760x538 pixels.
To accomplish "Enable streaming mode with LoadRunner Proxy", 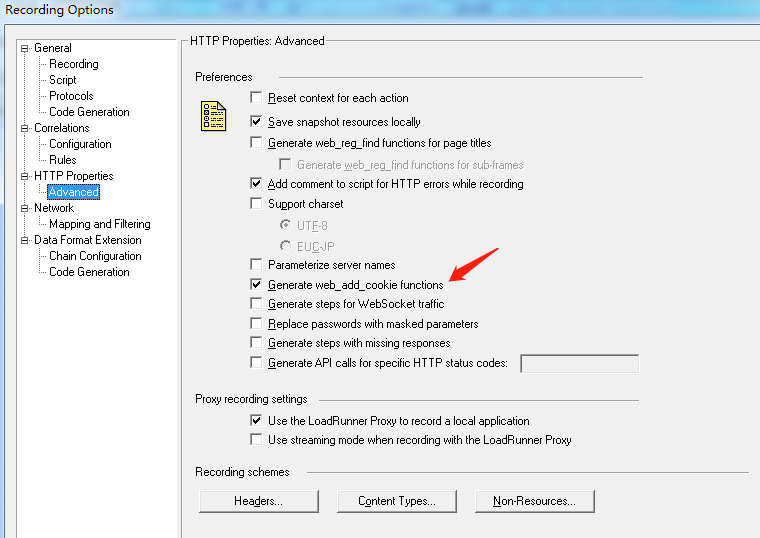I will tap(256, 440).
